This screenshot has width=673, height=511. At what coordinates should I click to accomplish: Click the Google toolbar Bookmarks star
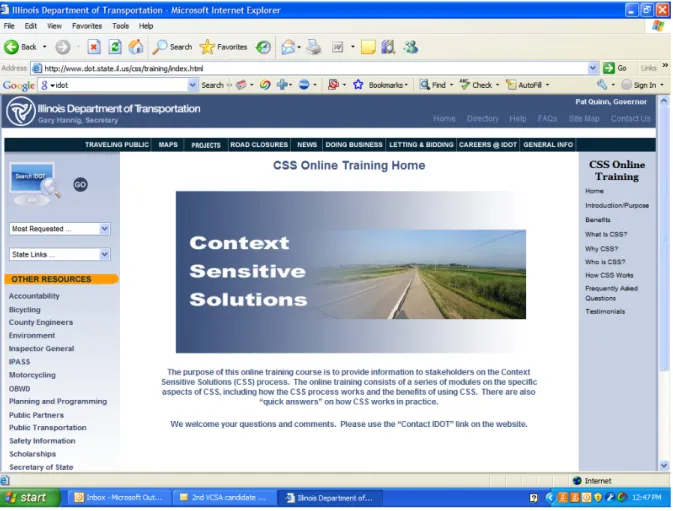pyautogui.click(x=358, y=85)
